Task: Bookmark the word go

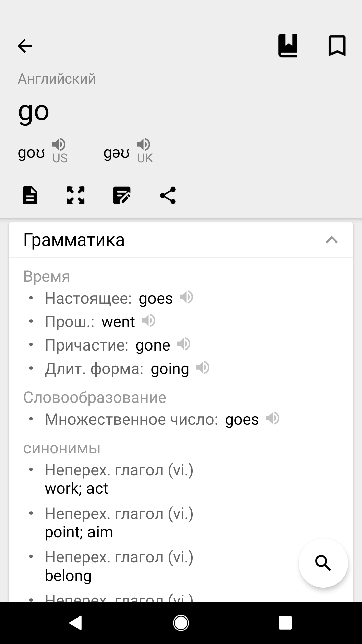Action: (337, 46)
